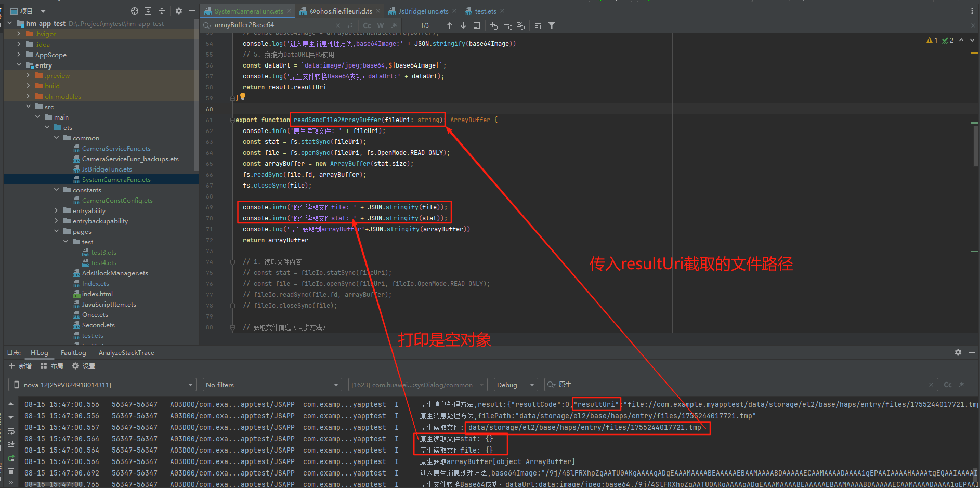The image size is (980, 488).
Task: Select opened file in project tree
Action: tap(135, 11)
